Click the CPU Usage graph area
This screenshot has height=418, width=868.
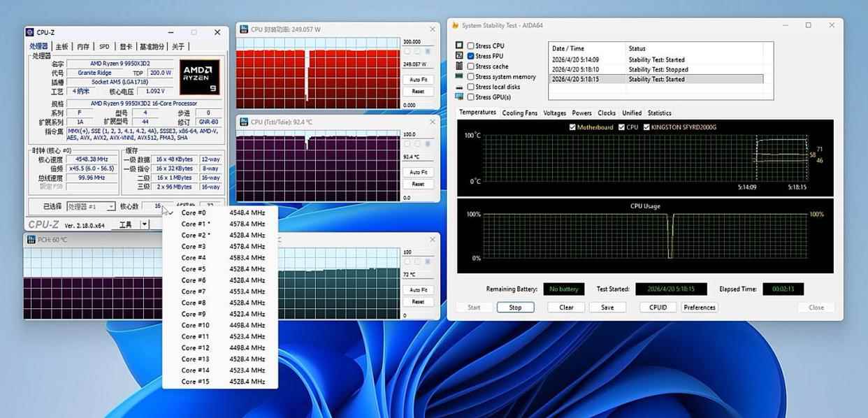645,236
